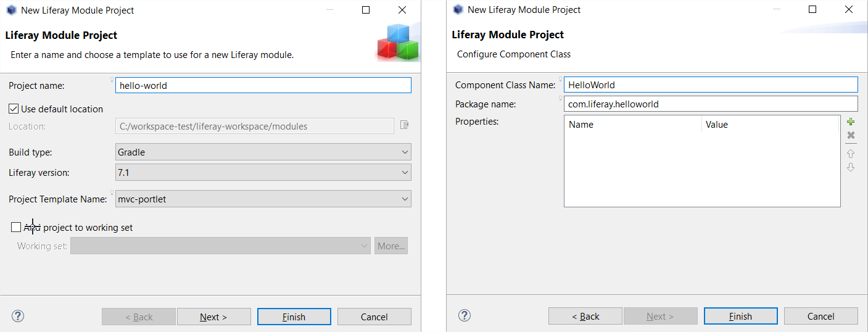Close the left New Liferay Module Project window
868x332 pixels.
tap(402, 10)
